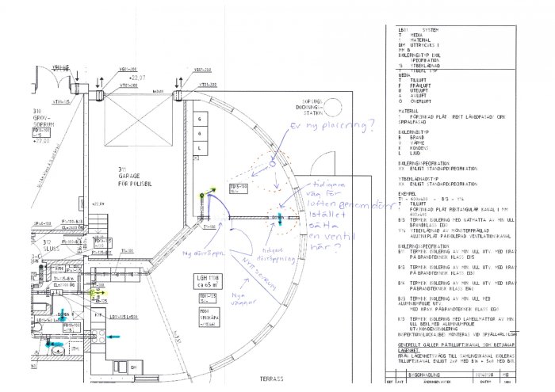Click the handwritten 'Ny dörröppn.' annotation

tap(204, 253)
